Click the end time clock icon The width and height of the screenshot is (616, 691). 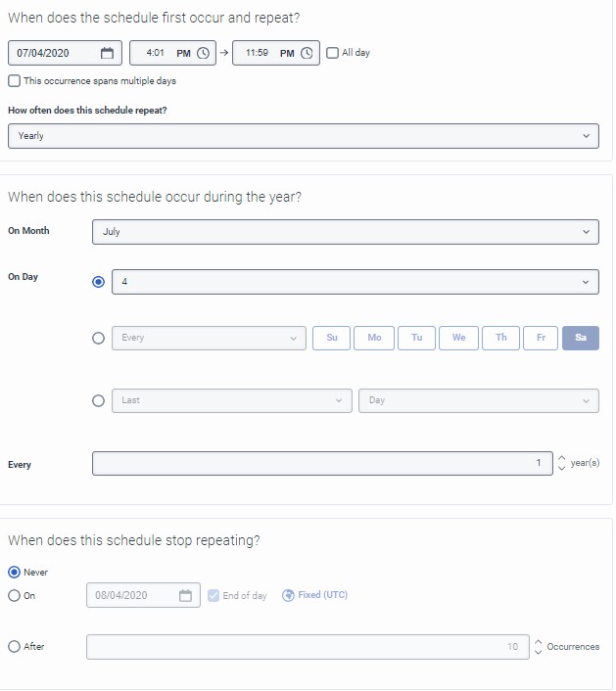[307, 53]
